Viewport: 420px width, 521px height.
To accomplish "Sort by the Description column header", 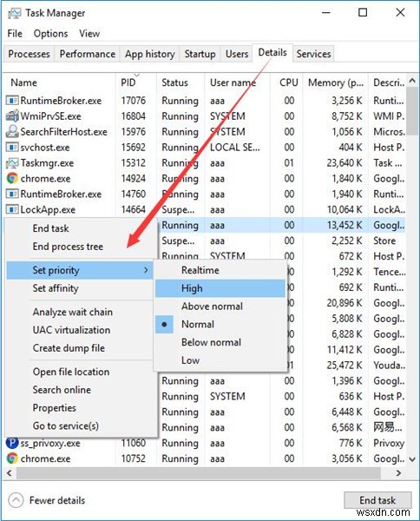I will [x=389, y=82].
